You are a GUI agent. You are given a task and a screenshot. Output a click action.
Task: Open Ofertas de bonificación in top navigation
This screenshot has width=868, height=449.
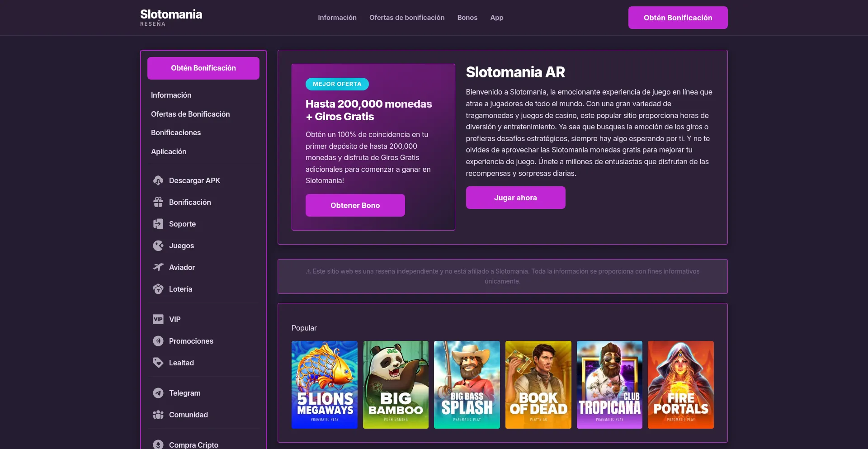click(x=407, y=18)
